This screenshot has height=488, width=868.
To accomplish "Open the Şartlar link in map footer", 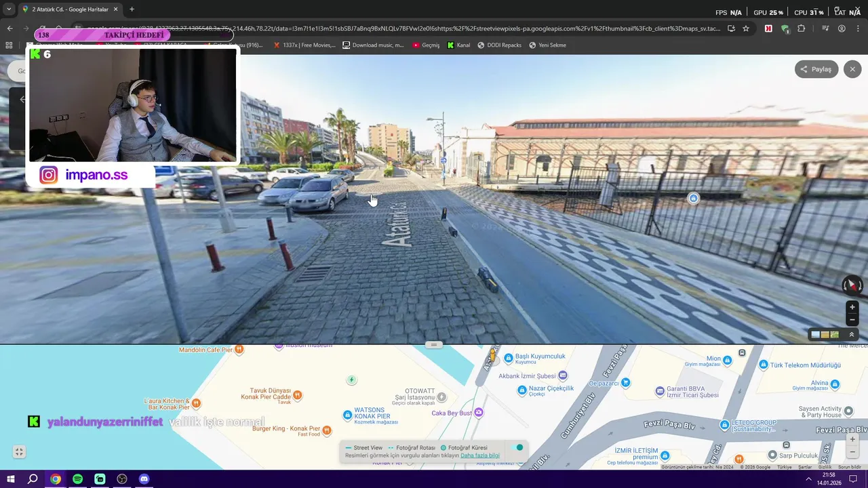I will pos(805,467).
